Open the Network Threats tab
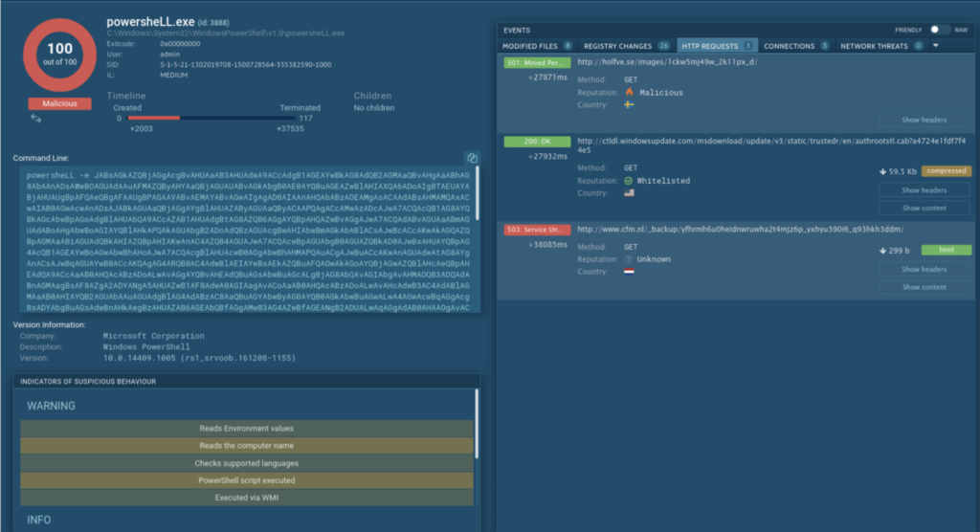 pos(881,46)
